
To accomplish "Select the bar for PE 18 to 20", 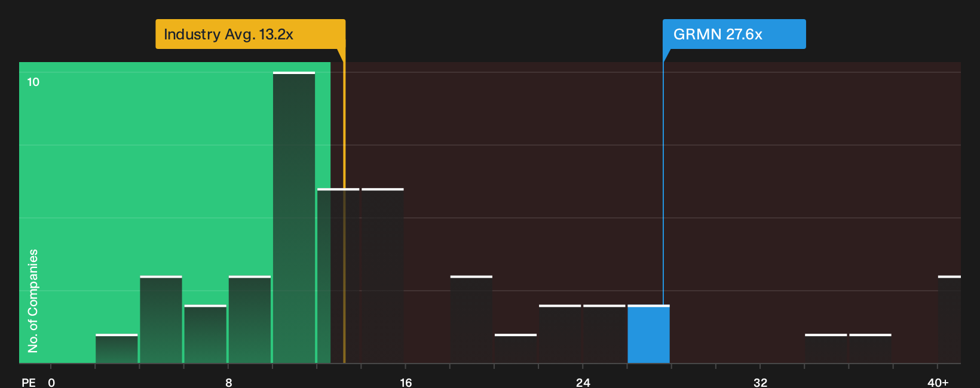I will click(471, 319).
